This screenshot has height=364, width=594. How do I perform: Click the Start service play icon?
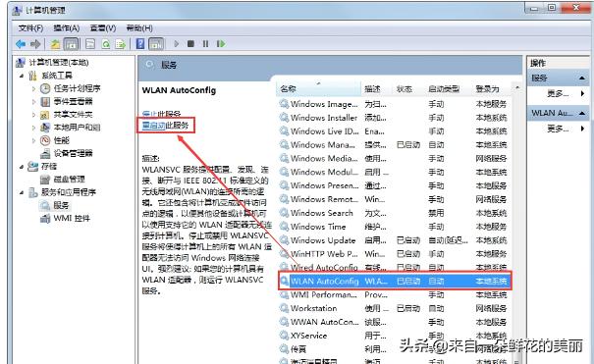[176, 44]
